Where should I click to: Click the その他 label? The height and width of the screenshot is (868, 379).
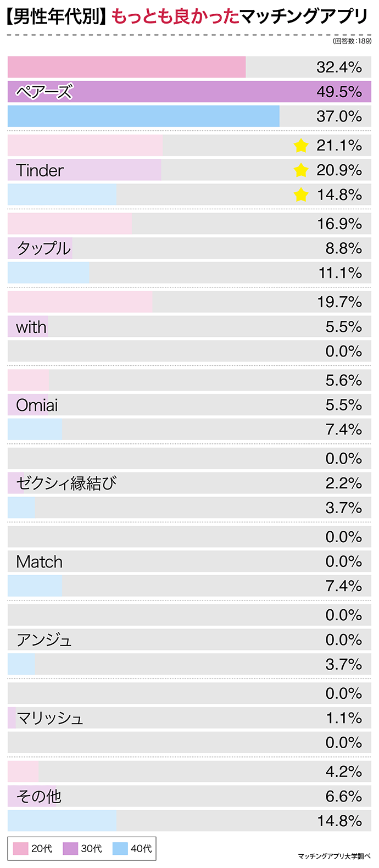(x=38, y=797)
